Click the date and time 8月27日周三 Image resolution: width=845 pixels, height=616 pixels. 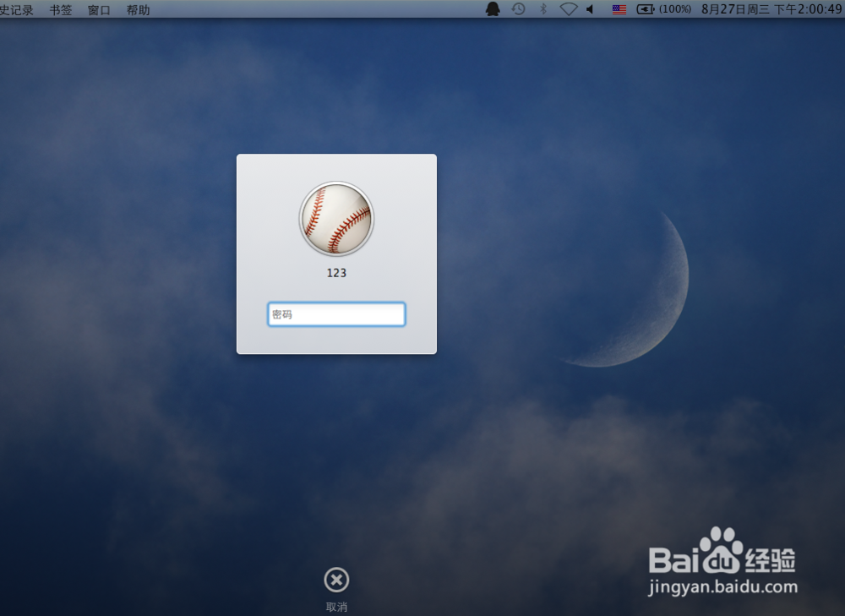(735, 9)
